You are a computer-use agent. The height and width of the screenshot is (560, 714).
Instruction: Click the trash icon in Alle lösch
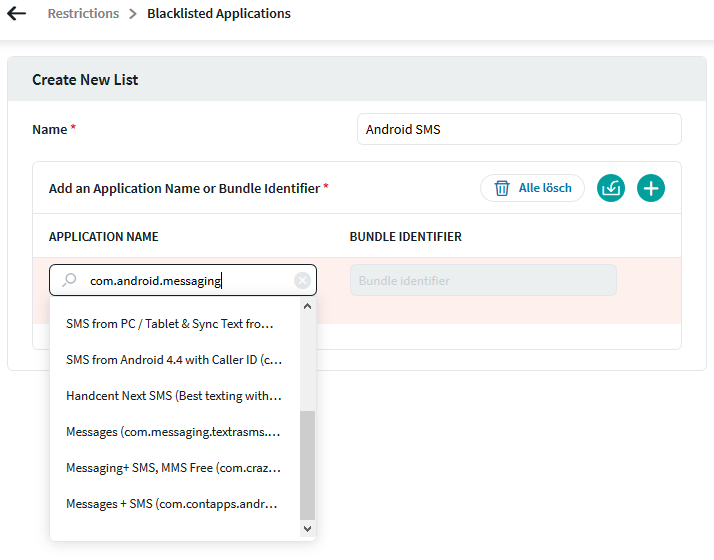tap(502, 188)
